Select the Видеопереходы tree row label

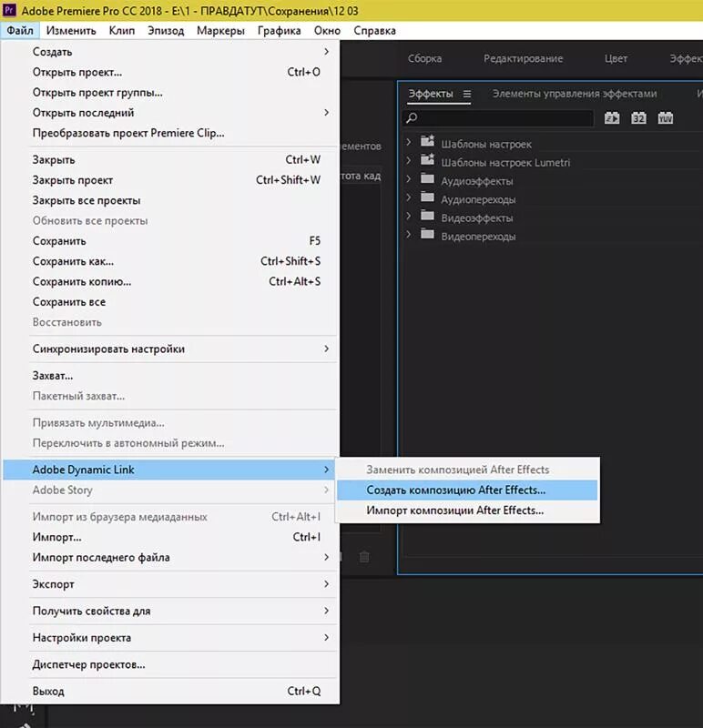click(x=478, y=237)
